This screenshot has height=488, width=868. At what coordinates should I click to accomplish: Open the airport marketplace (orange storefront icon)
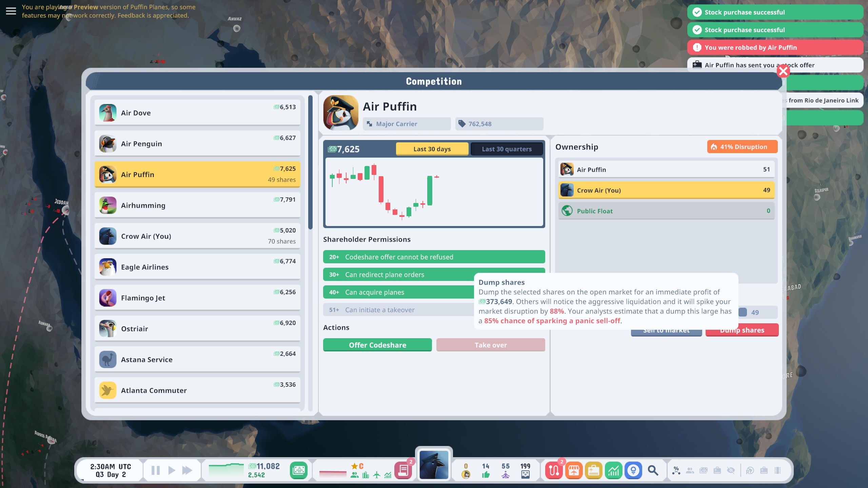(574, 470)
